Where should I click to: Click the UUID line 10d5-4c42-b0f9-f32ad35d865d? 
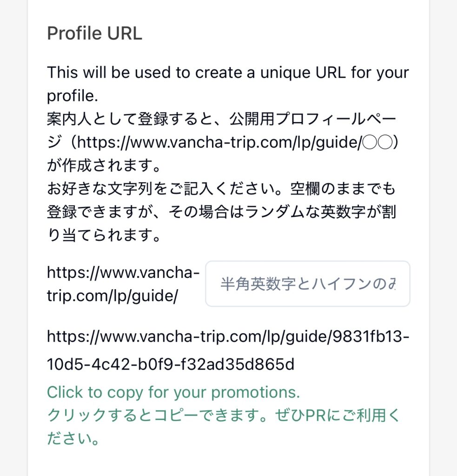[171, 365]
